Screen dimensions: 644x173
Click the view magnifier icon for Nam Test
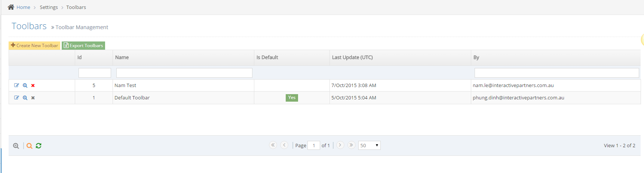[x=25, y=86]
